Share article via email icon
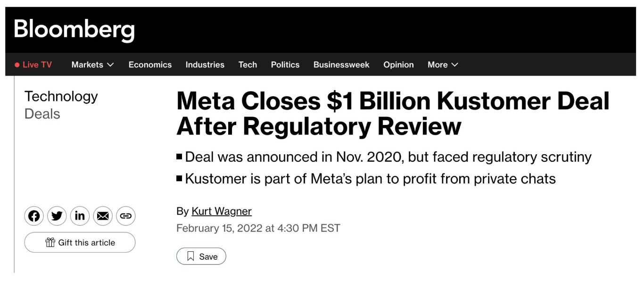This screenshot has height=283, width=644. 103,216
